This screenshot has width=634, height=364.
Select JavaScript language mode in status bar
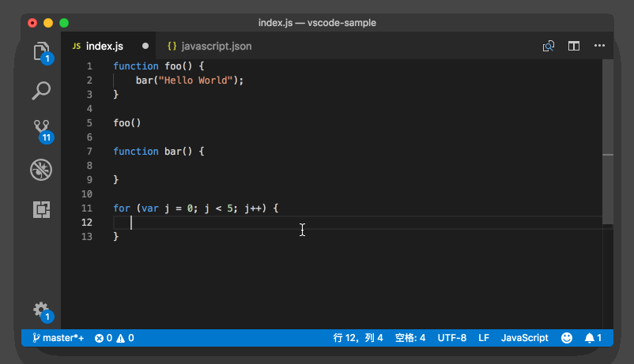point(525,338)
